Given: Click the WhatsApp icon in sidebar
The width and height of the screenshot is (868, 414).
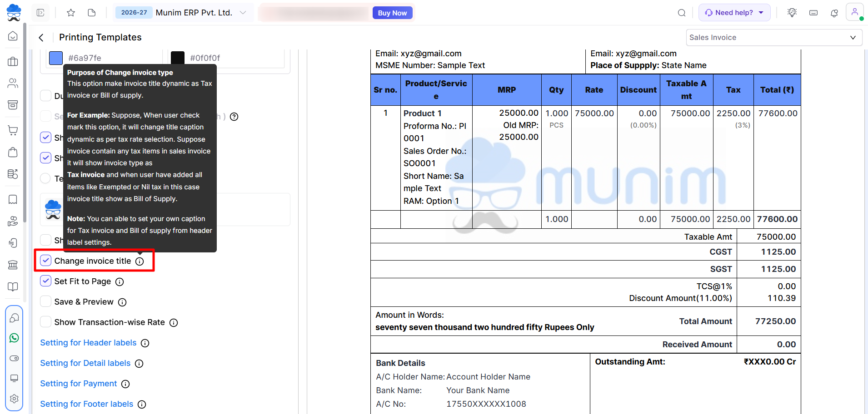Looking at the screenshot, I should point(14,338).
